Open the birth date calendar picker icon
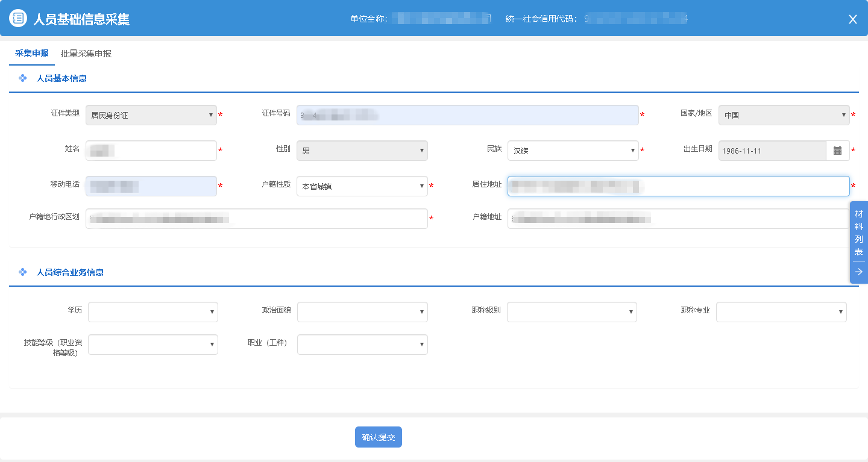Image resolution: width=868 pixels, height=462 pixels. (837, 151)
